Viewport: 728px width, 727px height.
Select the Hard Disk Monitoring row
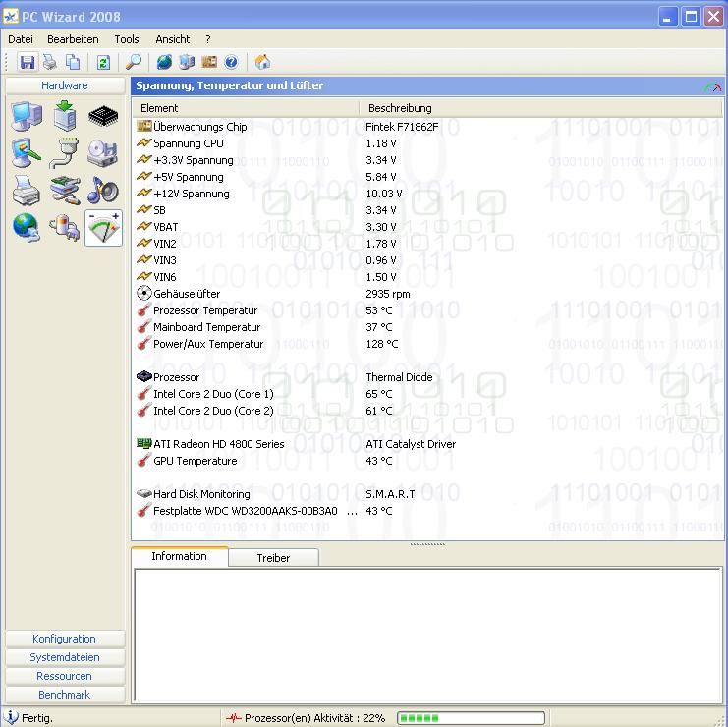[427, 494]
